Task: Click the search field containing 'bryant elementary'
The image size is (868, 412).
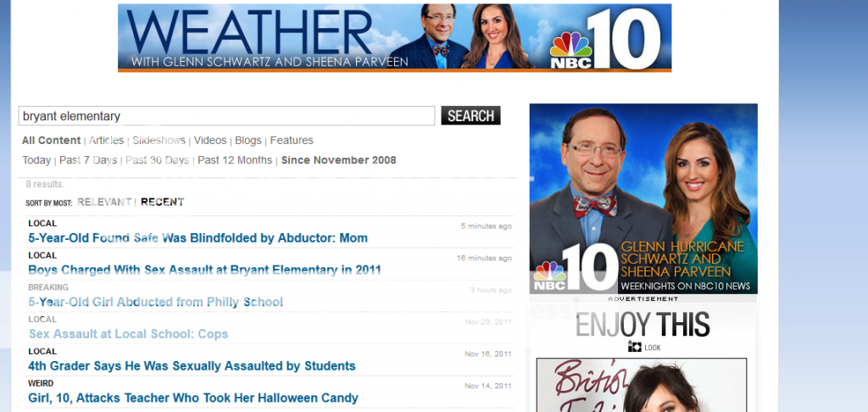Action: [226, 116]
